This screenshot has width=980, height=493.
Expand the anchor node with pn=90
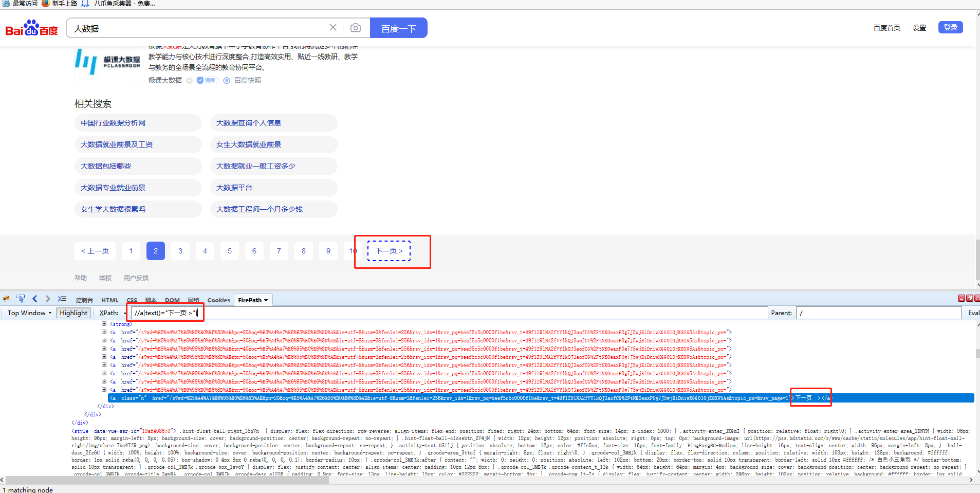point(104,390)
